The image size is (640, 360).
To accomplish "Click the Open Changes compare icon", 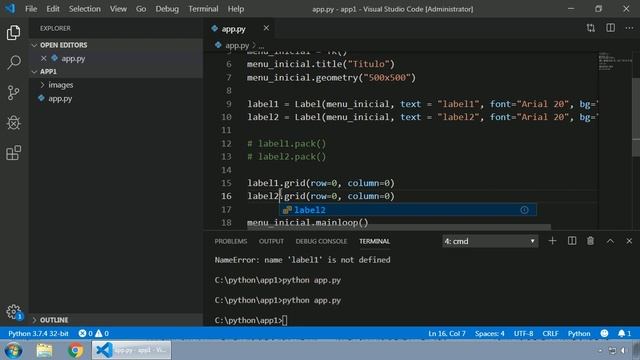I will [x=591, y=28].
